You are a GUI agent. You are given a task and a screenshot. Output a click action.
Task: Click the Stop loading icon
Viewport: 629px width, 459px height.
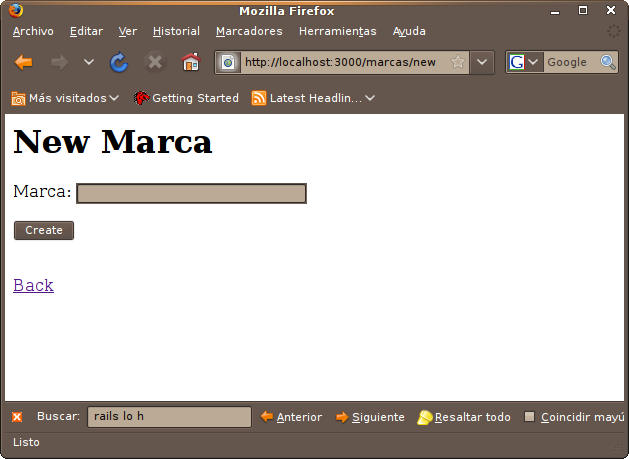tap(154, 62)
